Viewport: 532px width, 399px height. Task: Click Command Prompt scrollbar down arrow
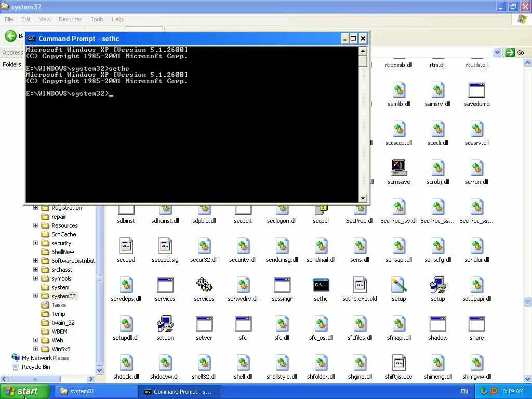(x=363, y=198)
